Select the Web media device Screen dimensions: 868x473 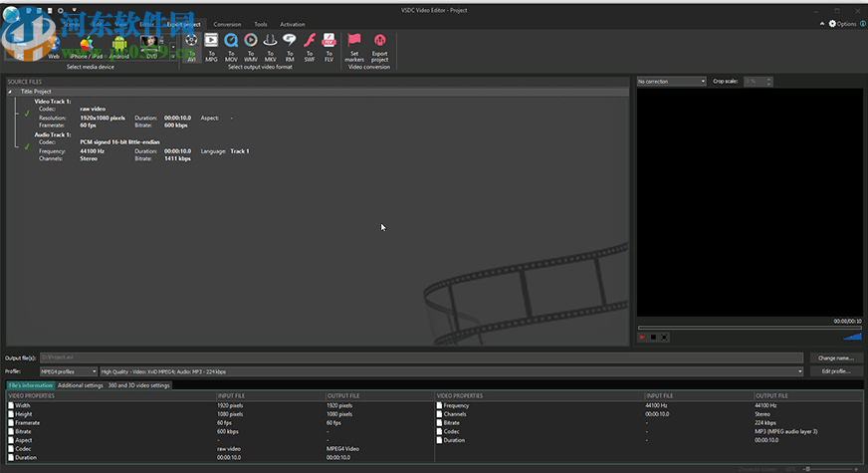click(53, 48)
